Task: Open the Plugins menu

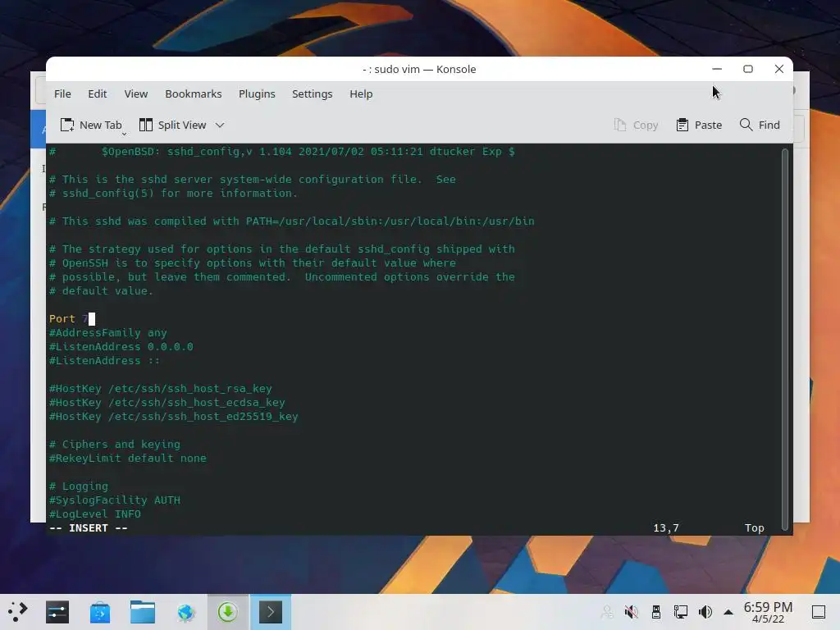Action: pos(257,94)
